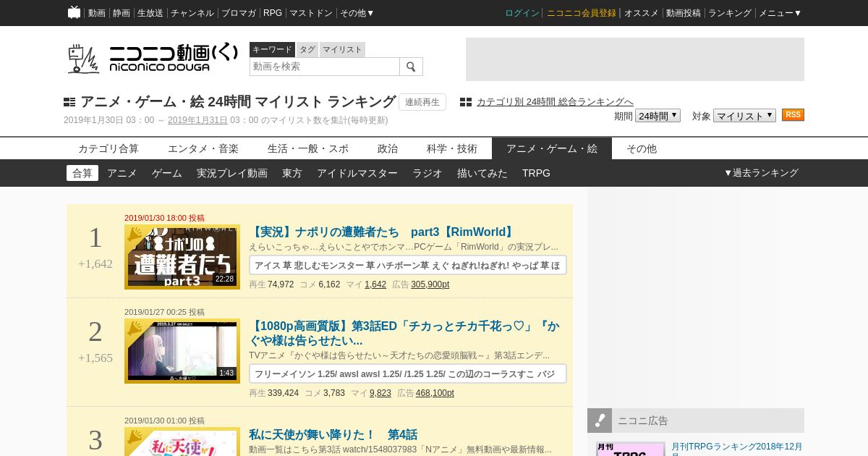This screenshot has height=456, width=868.
Task: Open チャンネル in the top bar
Action: pos(192,13)
